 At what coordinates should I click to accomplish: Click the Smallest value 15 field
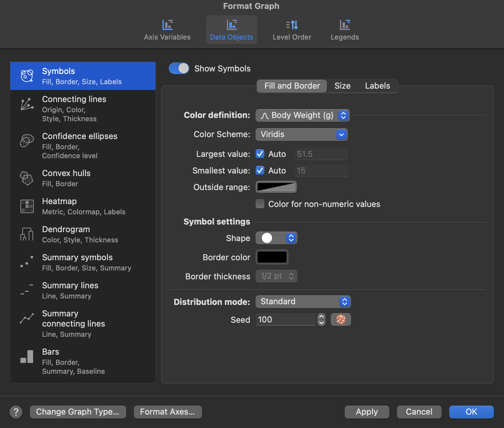point(321,171)
